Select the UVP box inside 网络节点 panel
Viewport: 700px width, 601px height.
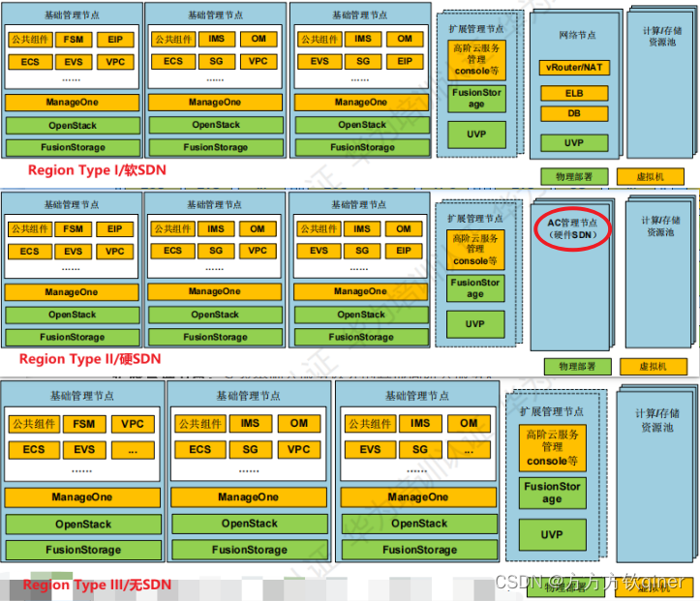coord(574,142)
